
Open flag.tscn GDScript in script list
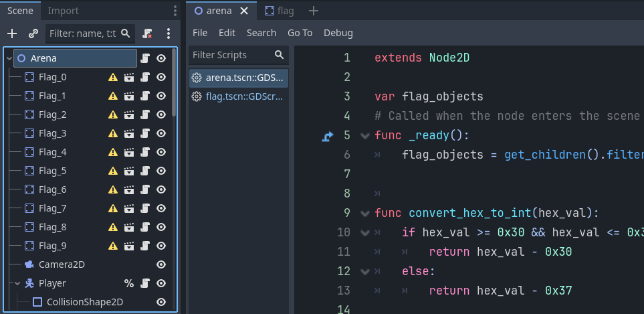point(239,96)
